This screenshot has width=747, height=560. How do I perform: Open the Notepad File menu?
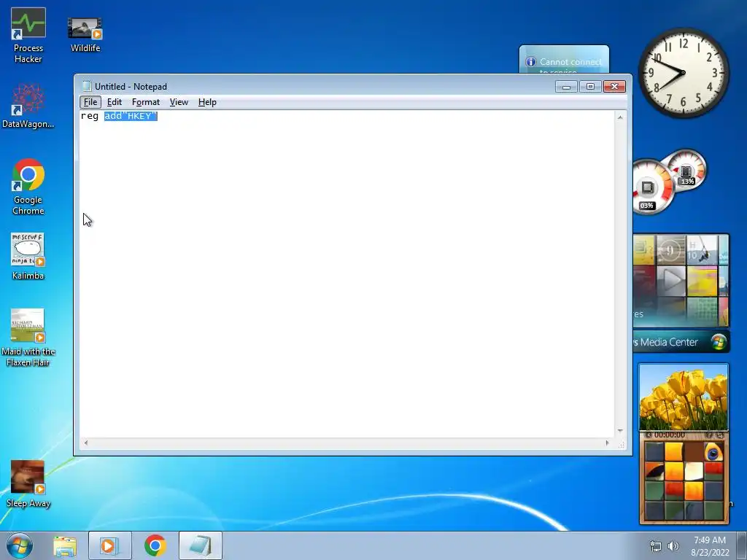[90, 102]
